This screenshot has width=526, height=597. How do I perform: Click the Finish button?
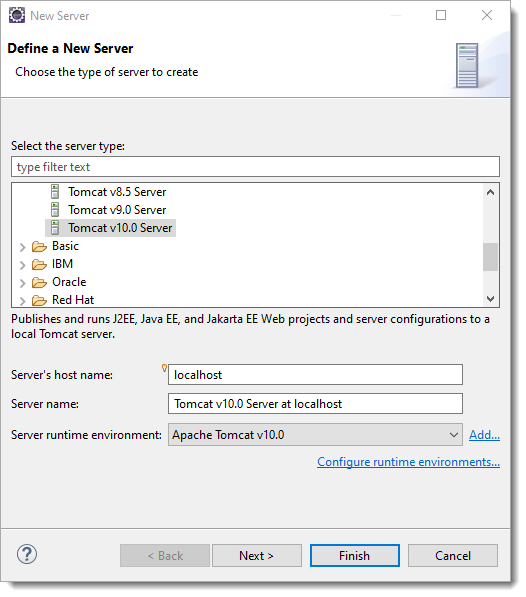tap(355, 555)
